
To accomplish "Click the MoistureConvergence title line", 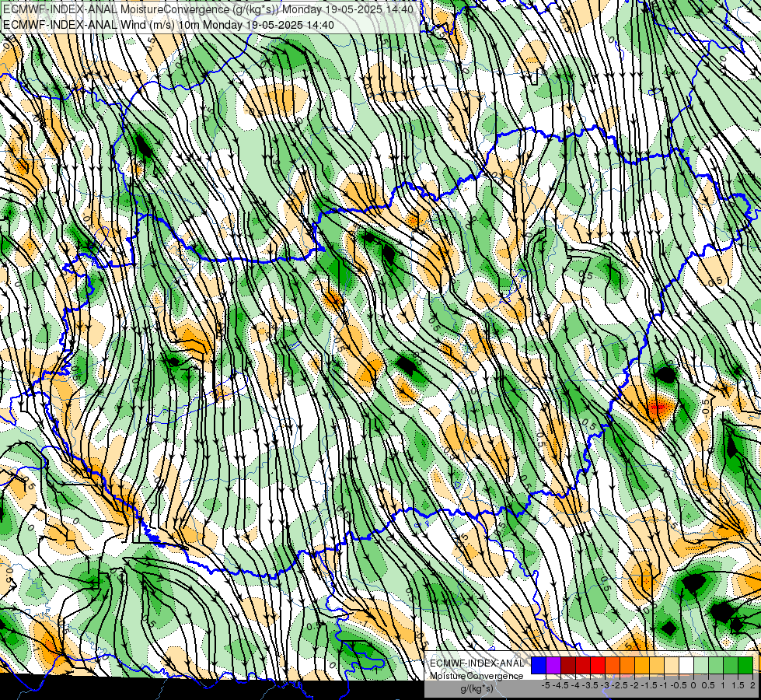I will (208, 9).
